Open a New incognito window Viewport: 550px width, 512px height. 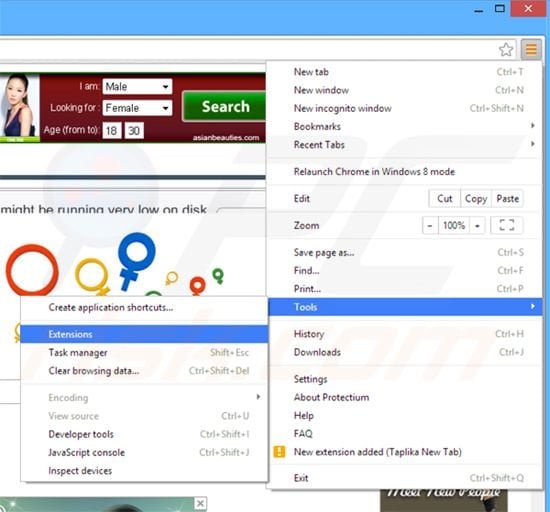pyautogui.click(x=404, y=108)
